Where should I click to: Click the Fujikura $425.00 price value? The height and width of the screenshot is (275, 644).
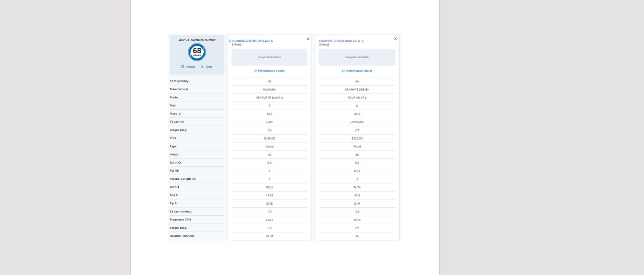pos(269,138)
